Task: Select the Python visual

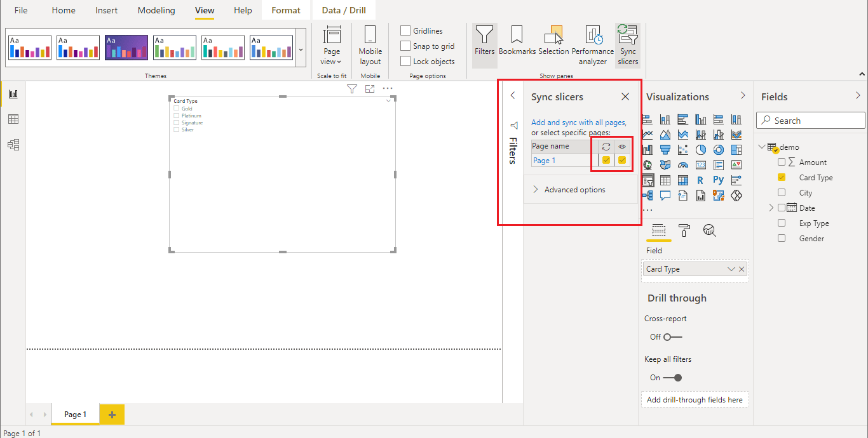Action: (718, 180)
